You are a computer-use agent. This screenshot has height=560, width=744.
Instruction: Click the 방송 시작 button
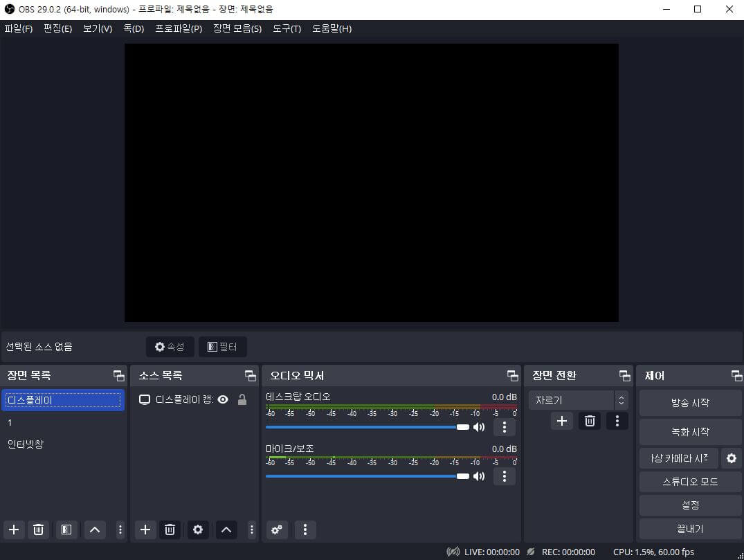(x=691, y=403)
